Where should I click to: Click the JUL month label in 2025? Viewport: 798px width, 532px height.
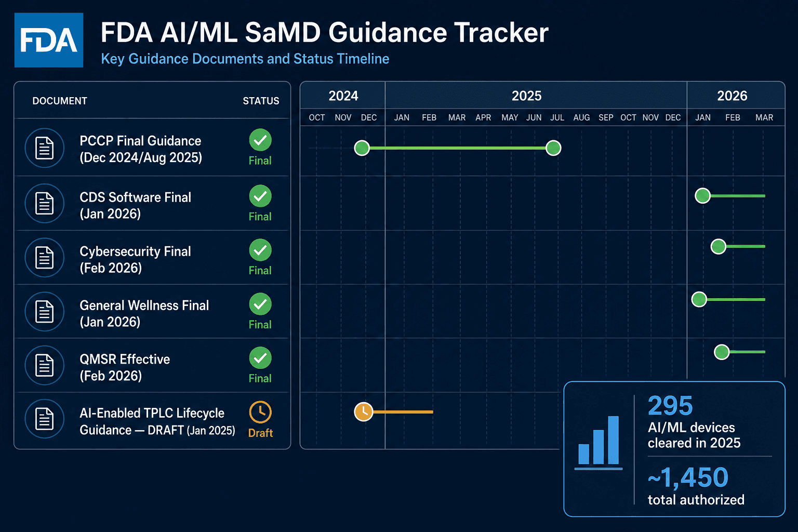[557, 117]
